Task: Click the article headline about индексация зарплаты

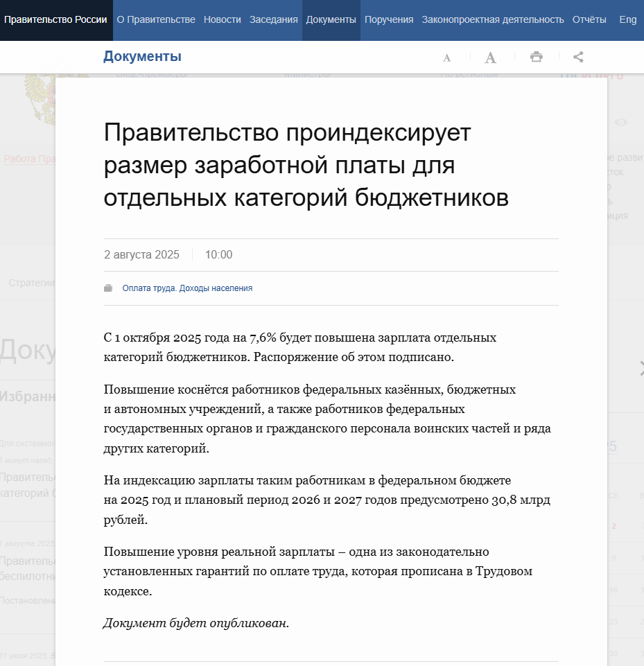Action: (x=306, y=165)
